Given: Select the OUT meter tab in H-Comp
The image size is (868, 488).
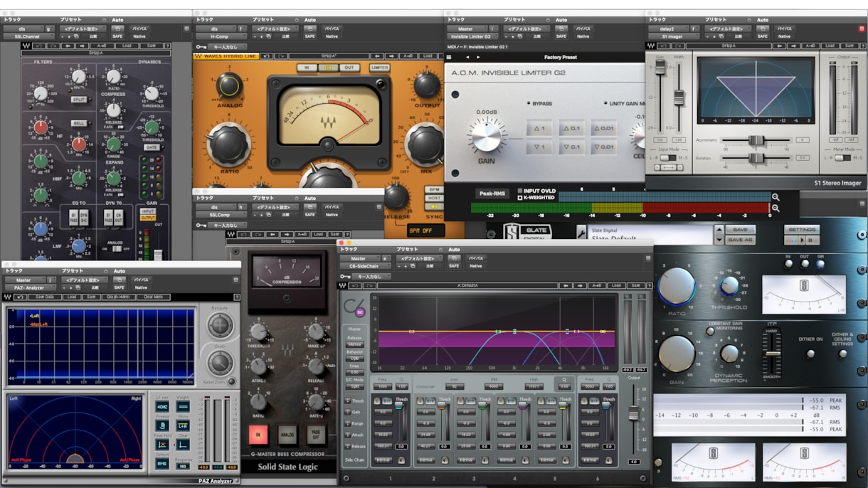Looking at the screenshot, I should (x=349, y=68).
